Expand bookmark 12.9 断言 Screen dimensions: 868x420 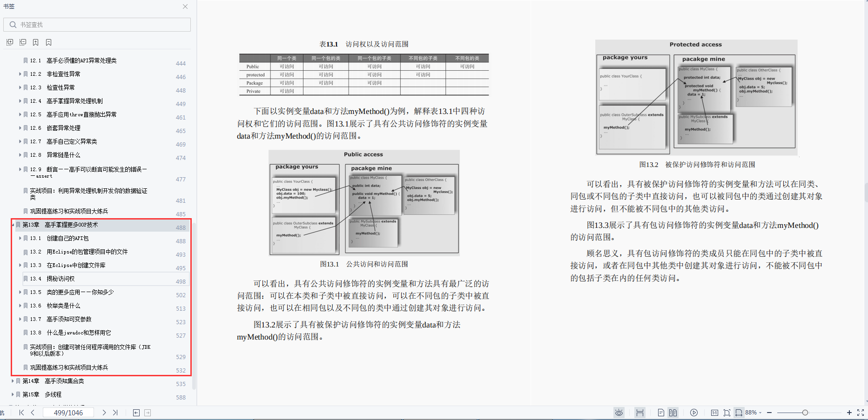[x=20, y=169]
